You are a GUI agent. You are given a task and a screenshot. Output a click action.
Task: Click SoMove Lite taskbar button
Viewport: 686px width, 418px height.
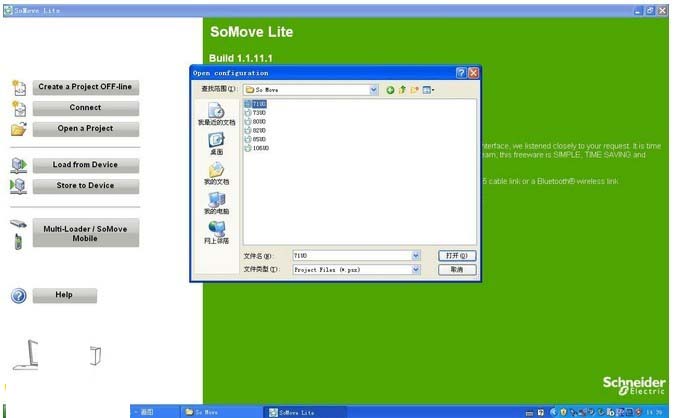pyautogui.click(x=305, y=412)
